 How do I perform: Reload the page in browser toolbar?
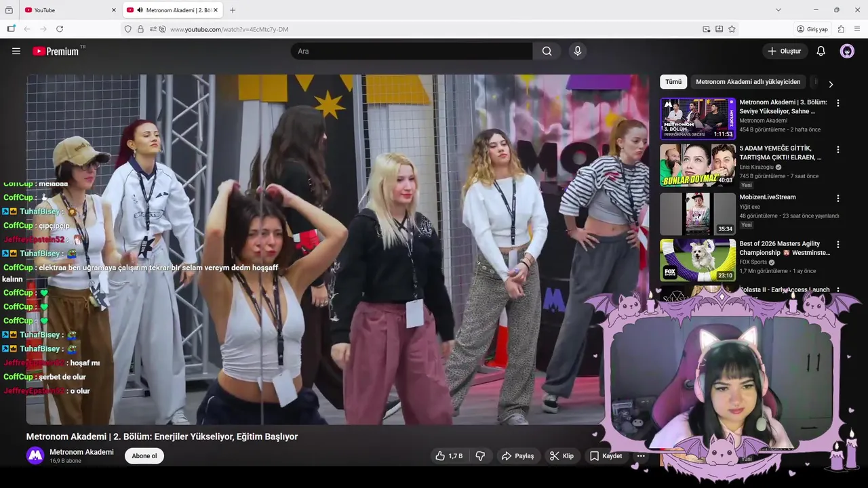coord(60,29)
